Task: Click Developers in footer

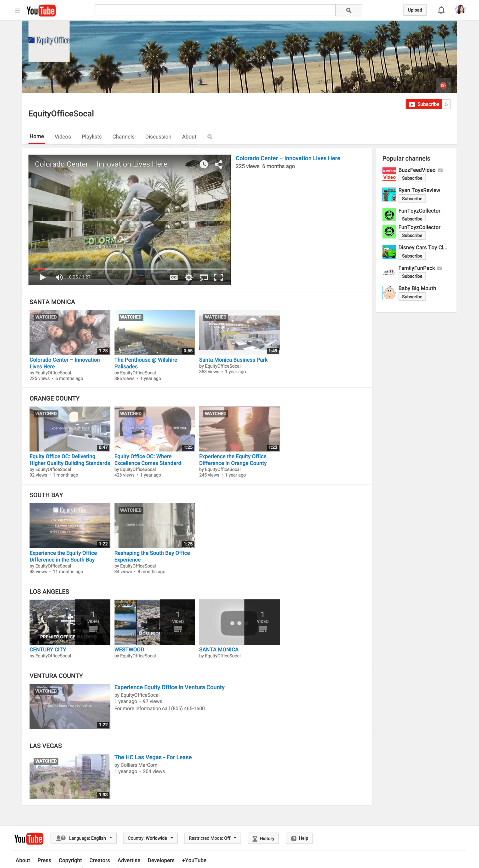Action: 161,860
